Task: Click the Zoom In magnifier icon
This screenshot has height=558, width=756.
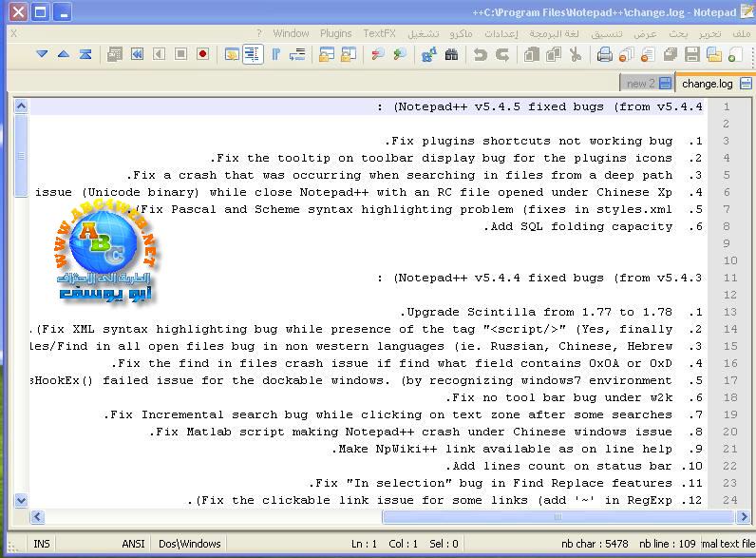Action: coord(400,54)
